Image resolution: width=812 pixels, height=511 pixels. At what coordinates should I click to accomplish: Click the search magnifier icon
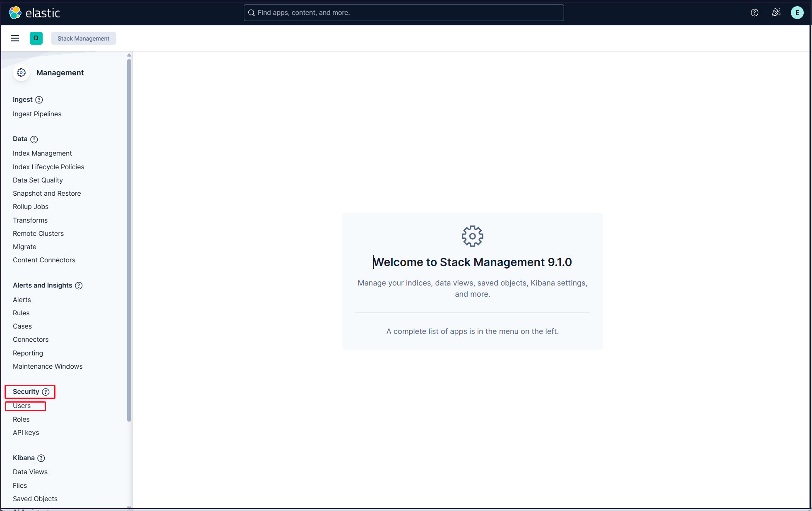[x=251, y=13]
